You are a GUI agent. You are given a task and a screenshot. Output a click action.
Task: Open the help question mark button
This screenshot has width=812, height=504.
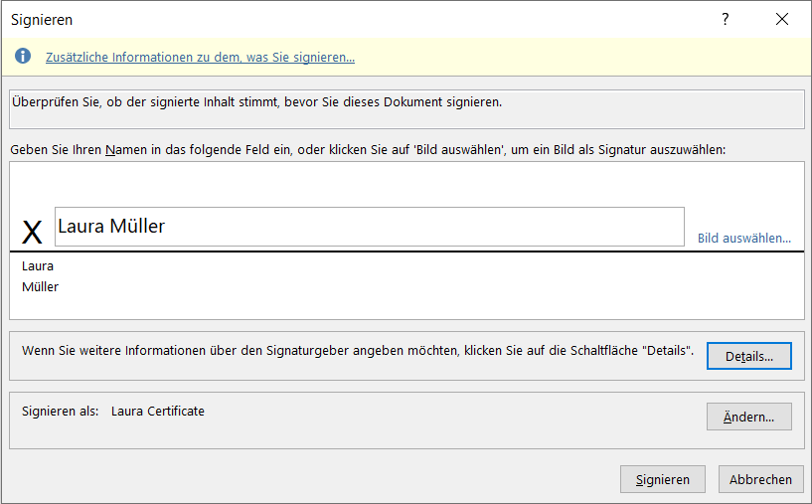point(725,19)
